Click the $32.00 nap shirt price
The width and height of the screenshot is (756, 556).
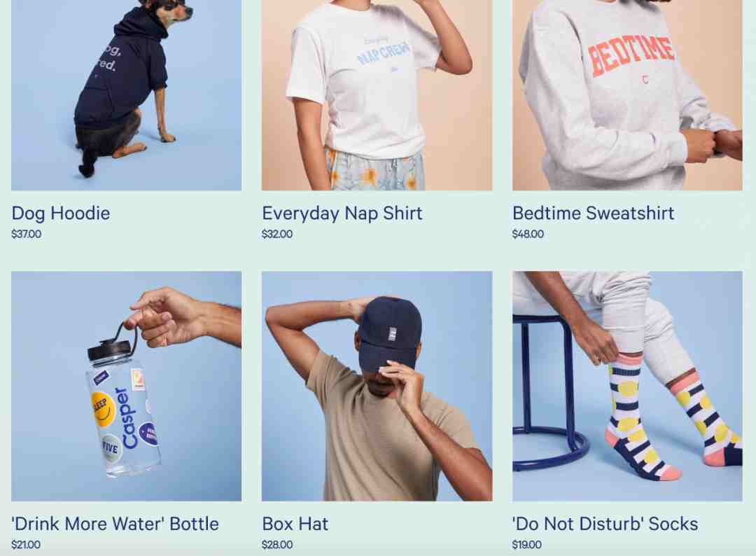tap(276, 234)
